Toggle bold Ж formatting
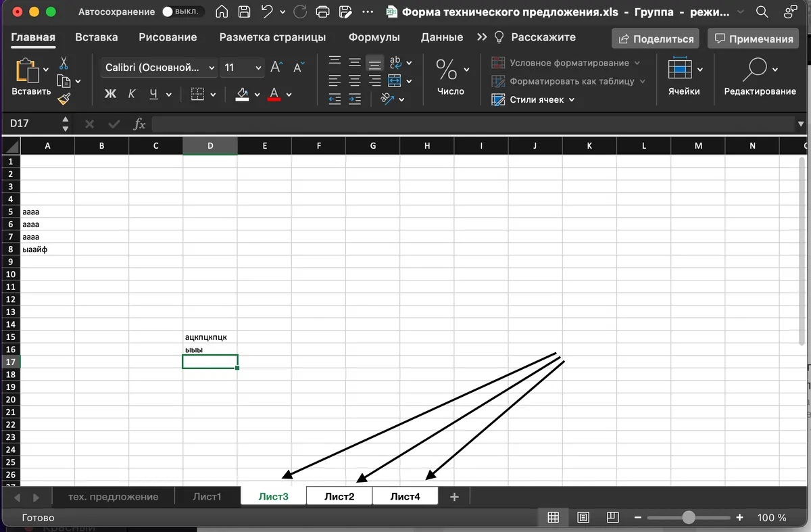 [x=111, y=95]
